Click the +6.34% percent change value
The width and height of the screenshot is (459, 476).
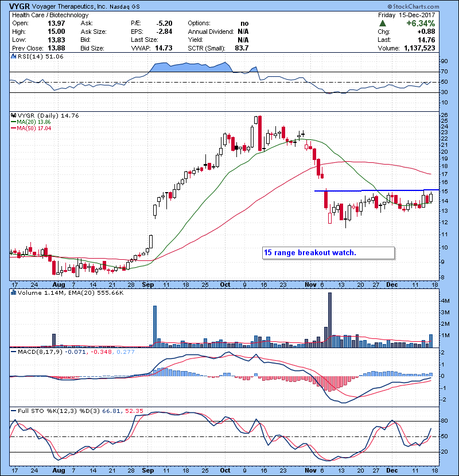[x=421, y=23]
